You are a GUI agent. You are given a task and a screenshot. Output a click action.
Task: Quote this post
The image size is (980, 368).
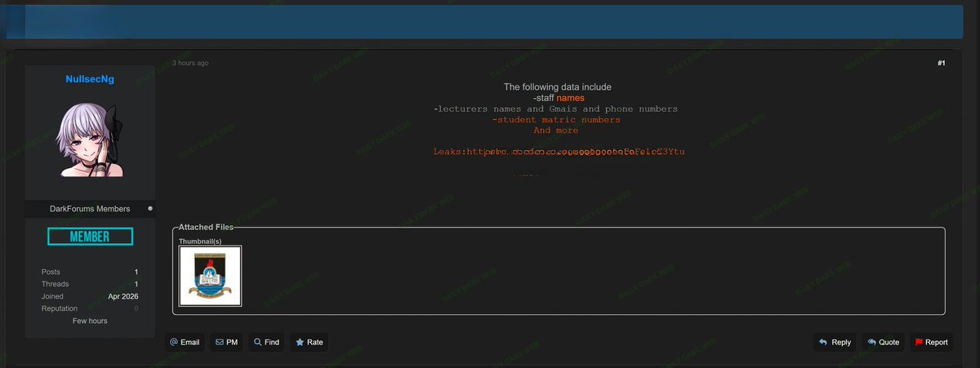pos(884,342)
